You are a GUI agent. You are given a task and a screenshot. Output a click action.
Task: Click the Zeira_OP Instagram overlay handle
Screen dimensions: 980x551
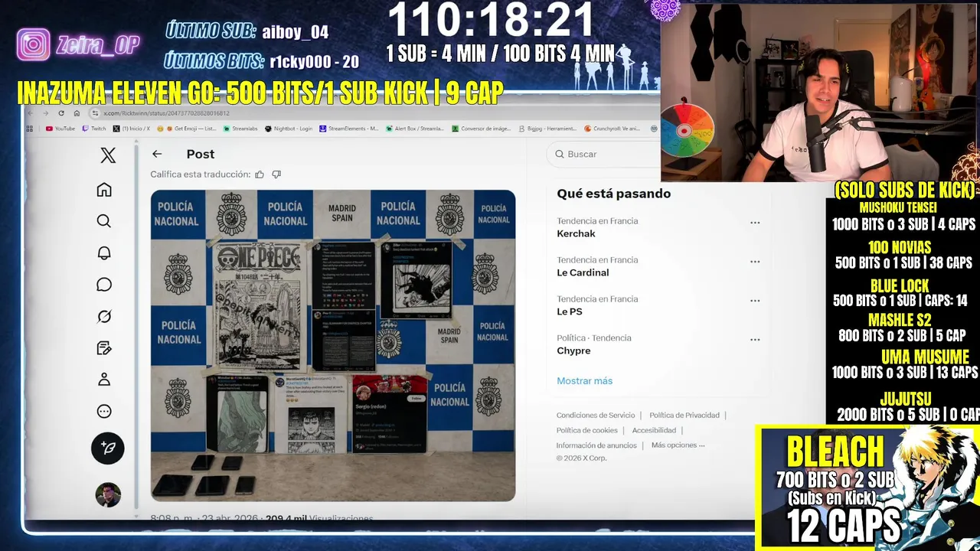coord(97,45)
